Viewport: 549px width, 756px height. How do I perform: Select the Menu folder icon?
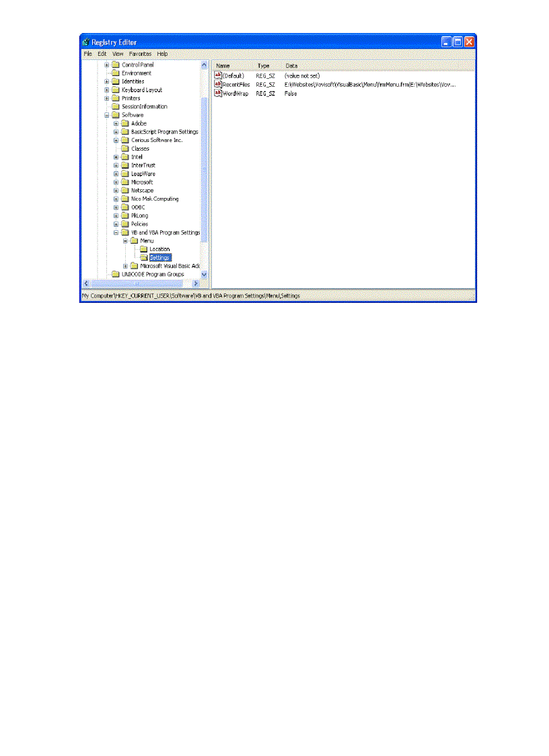tap(133, 240)
